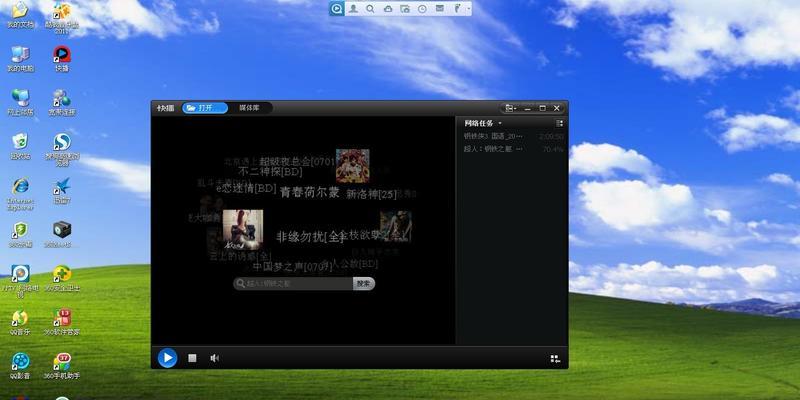Open the 青春荷尔蒙 recommendation
The image size is (800, 400).
[x=310, y=192]
